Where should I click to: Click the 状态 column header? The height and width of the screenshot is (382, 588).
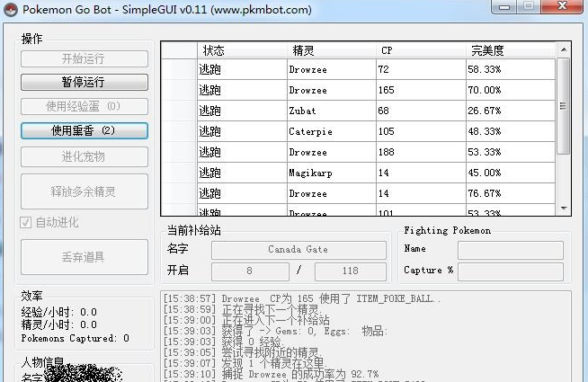(x=242, y=50)
